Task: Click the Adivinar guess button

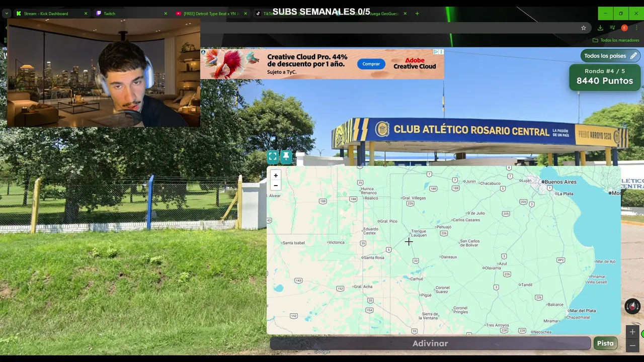Action: (430, 343)
